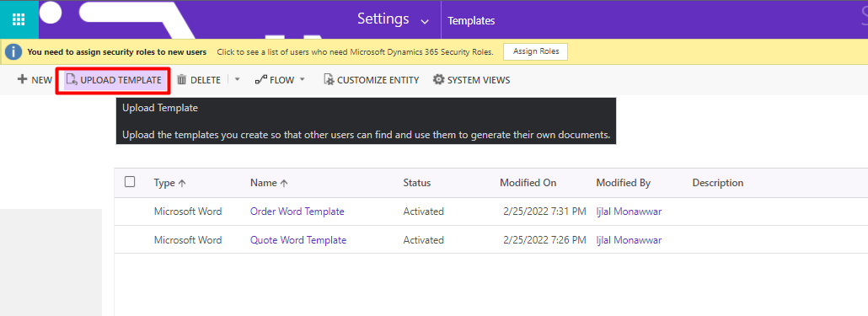Click Microsoft Word in Order template row
Viewport: 868px width, 316px height.
(x=188, y=212)
